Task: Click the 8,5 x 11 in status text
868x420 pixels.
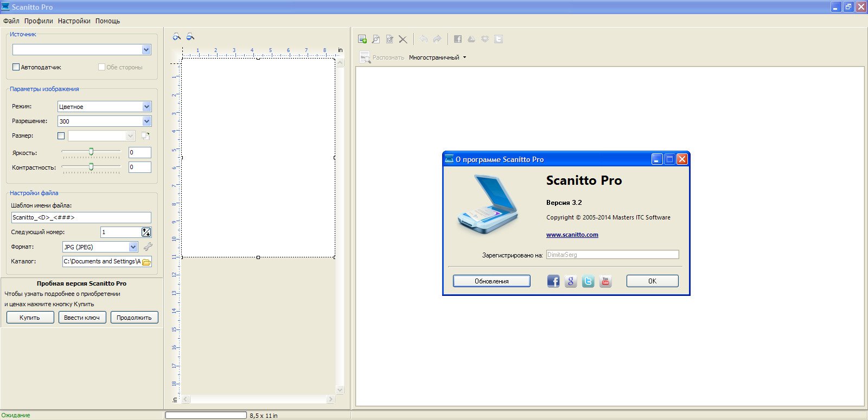Action: (x=264, y=416)
